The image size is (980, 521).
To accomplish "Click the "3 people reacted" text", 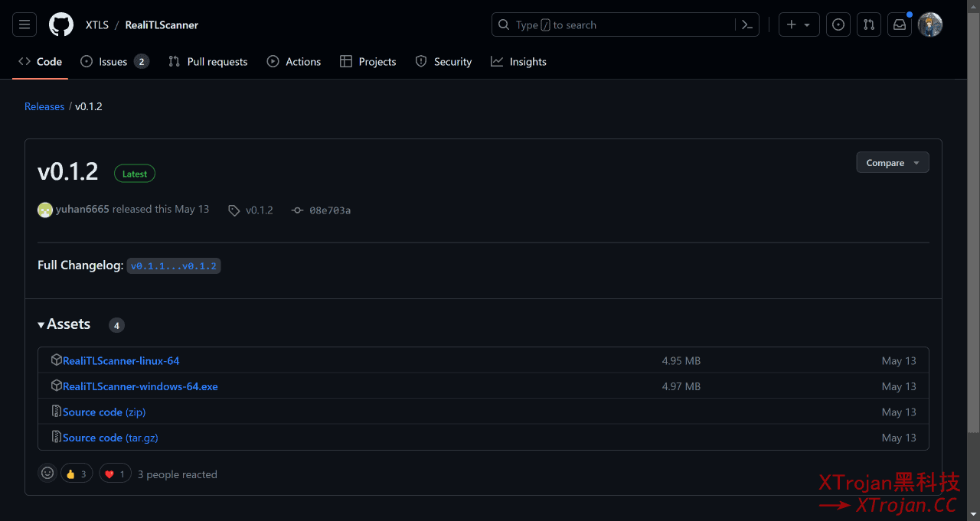I will tap(178, 474).
